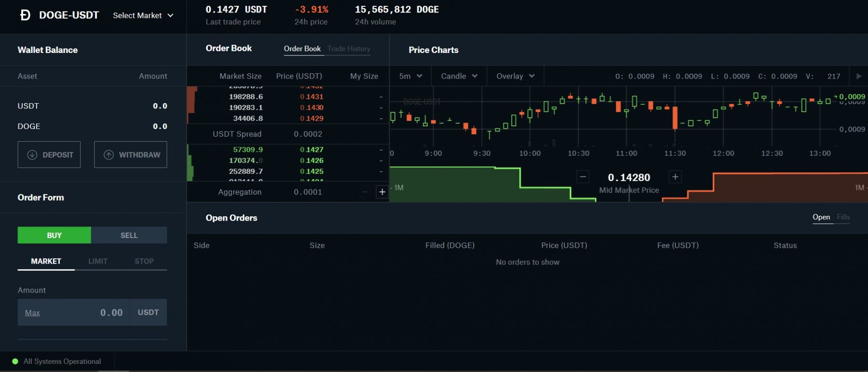Click the Max amount link
868x372 pixels.
[x=32, y=313]
